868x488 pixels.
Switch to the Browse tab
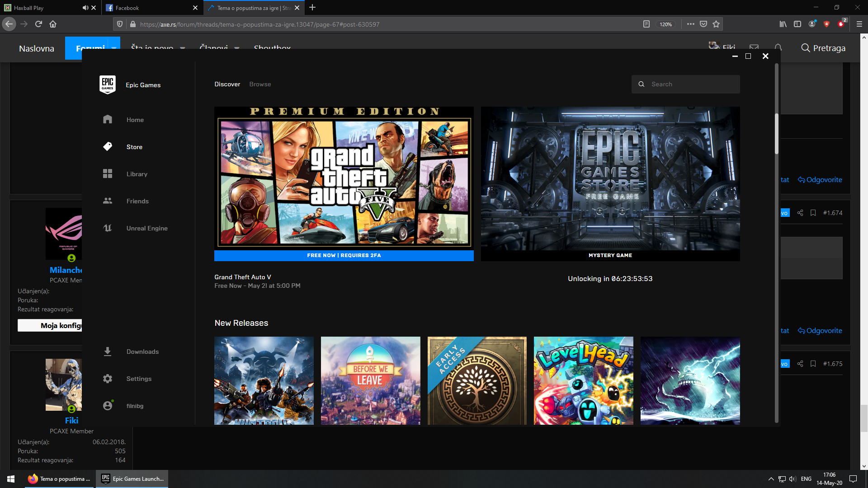[x=260, y=84]
